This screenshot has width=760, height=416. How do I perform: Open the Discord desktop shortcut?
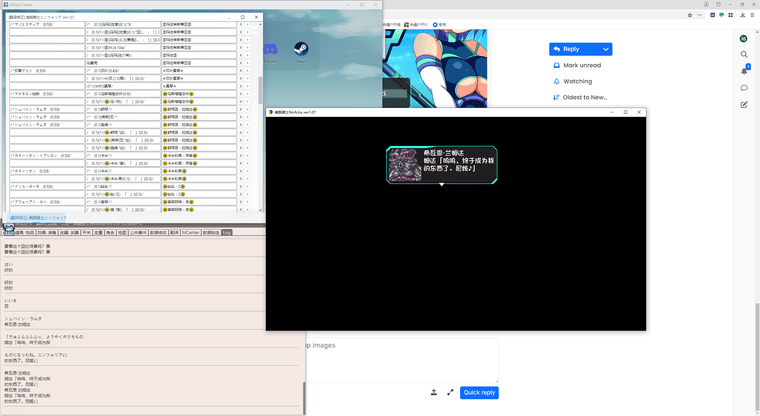pyautogui.click(x=270, y=51)
